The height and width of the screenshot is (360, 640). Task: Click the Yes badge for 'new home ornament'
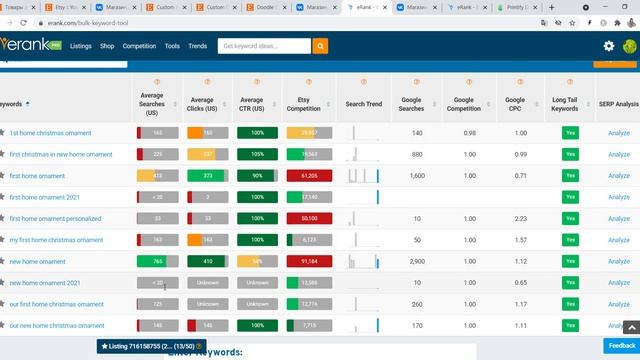(570, 261)
